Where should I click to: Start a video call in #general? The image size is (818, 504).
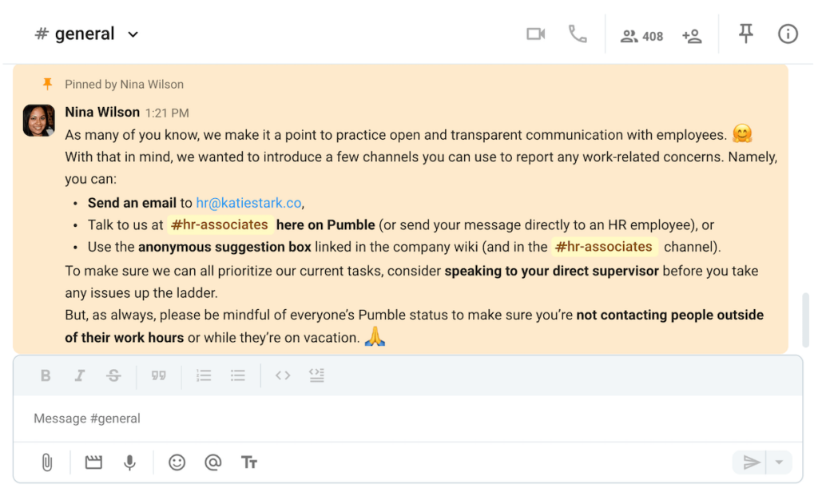pos(535,34)
